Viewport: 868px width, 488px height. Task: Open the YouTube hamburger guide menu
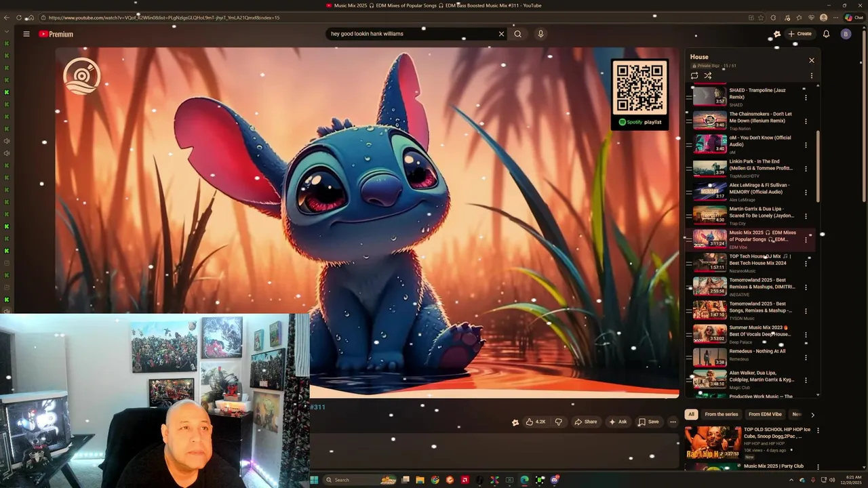click(26, 34)
